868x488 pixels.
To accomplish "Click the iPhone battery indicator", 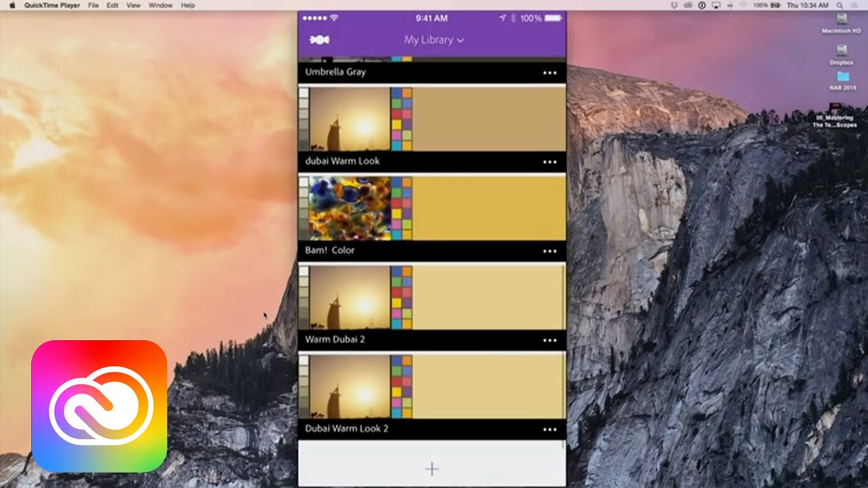I will [x=553, y=18].
